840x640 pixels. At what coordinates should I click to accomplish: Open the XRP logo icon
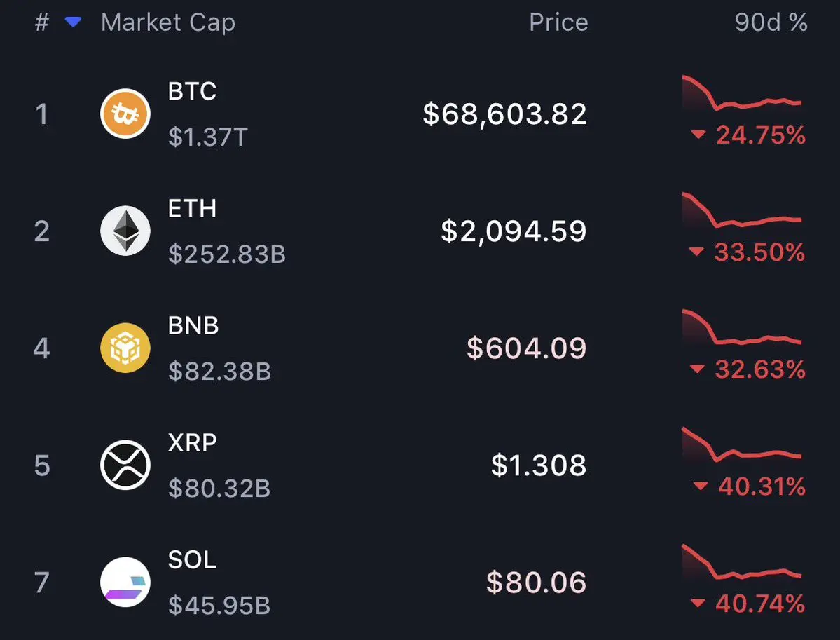pos(125,465)
